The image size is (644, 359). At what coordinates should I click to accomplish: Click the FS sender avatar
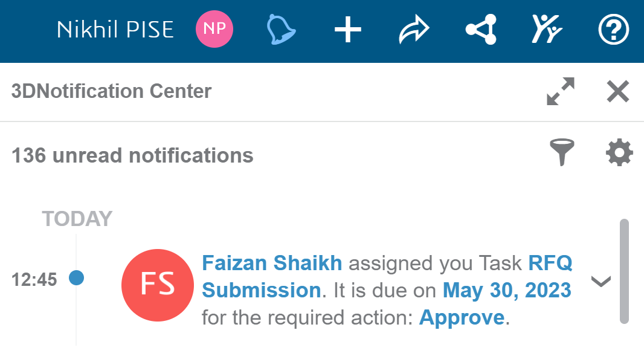158,285
